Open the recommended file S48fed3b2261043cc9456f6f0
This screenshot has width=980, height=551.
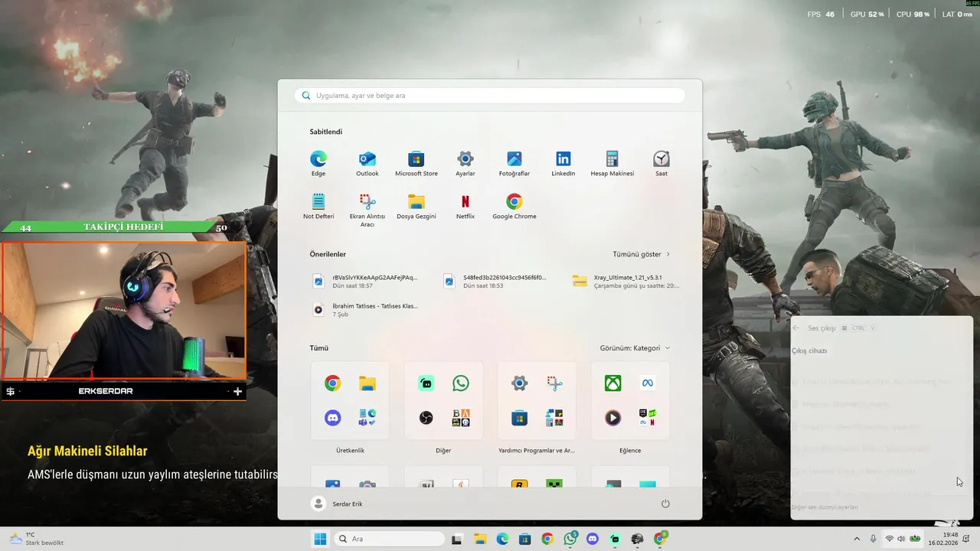[495, 281]
